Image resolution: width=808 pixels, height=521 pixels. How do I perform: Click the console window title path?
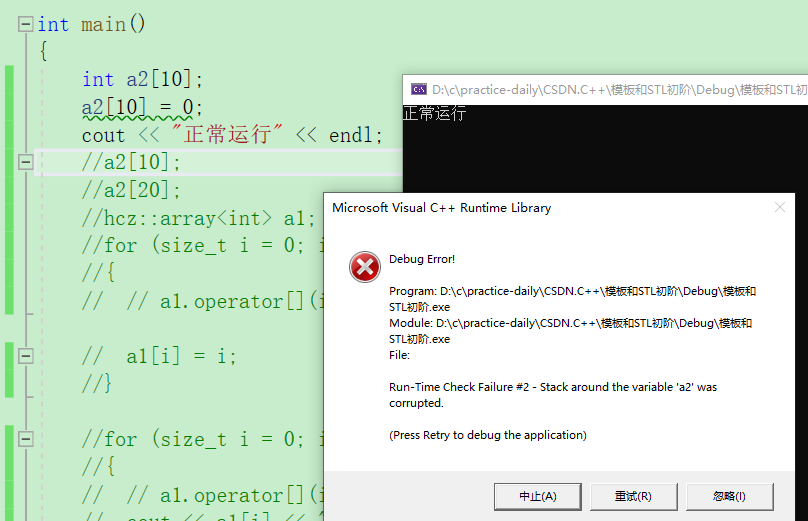tap(619, 90)
